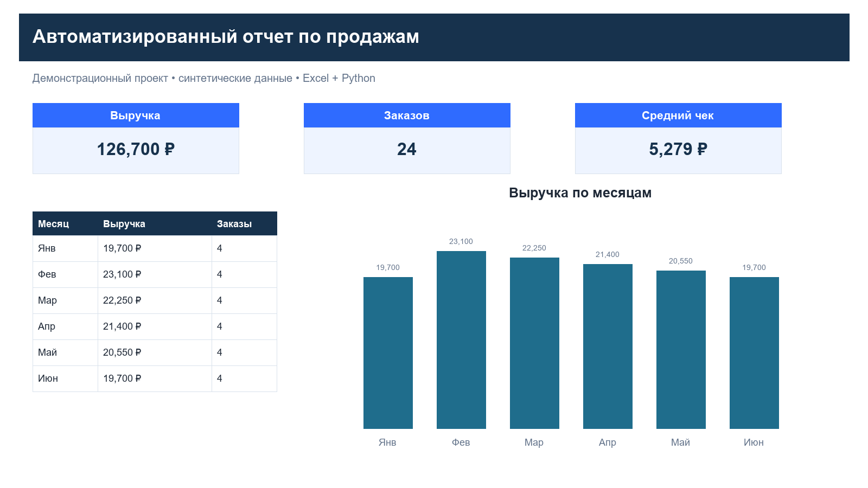Click "19,700 ₽" in the Янв table row

pos(155,248)
